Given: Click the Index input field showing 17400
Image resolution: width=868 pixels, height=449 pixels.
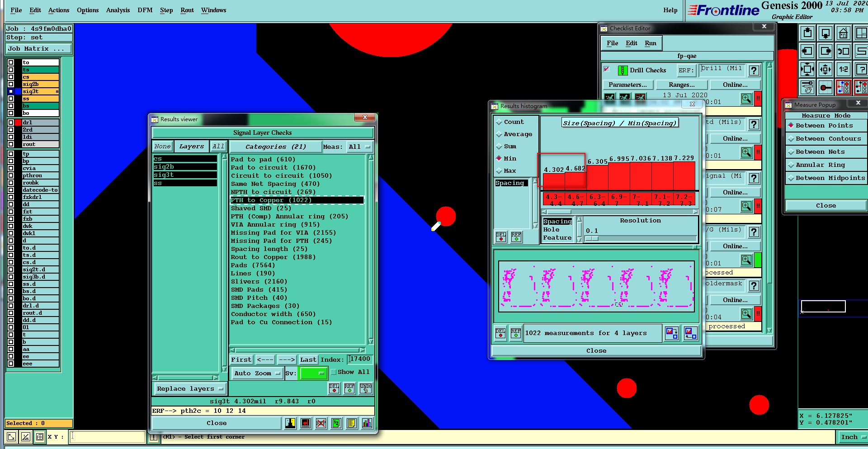Looking at the screenshot, I should (360, 359).
